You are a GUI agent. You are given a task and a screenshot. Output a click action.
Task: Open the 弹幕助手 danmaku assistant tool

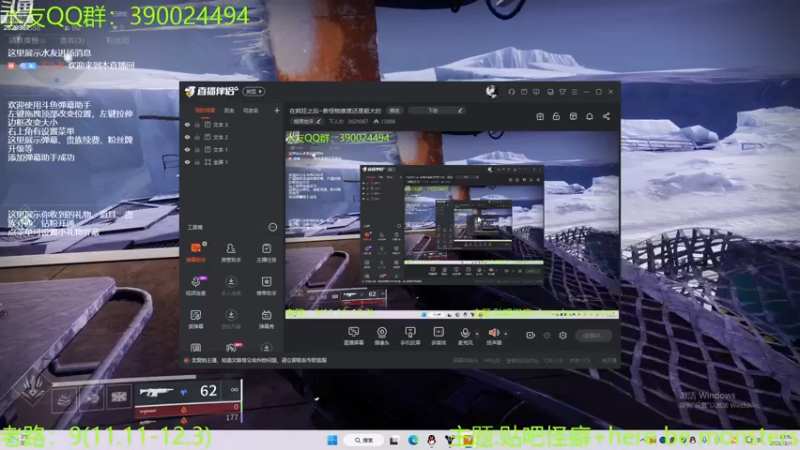coord(196,252)
